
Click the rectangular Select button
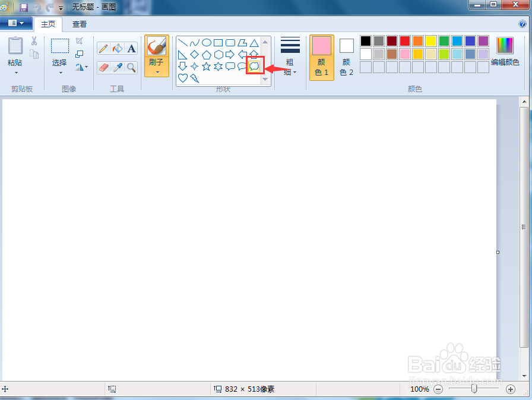click(x=60, y=51)
